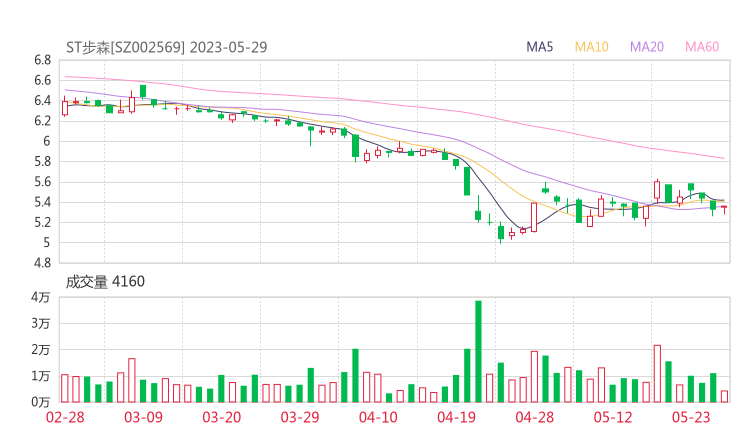This screenshot has width=740, height=440.
Task: Click the first red candlestick at 02-28
Action: tap(65, 108)
